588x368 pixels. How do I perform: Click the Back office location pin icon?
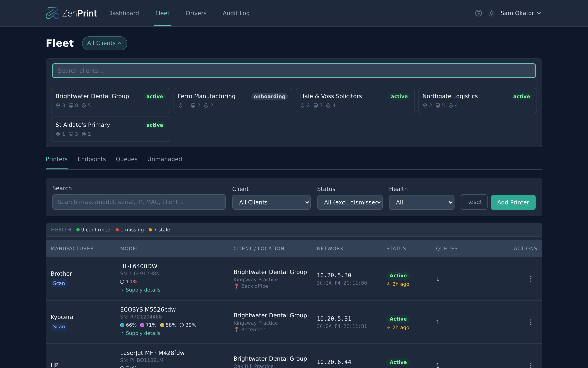coord(236,286)
